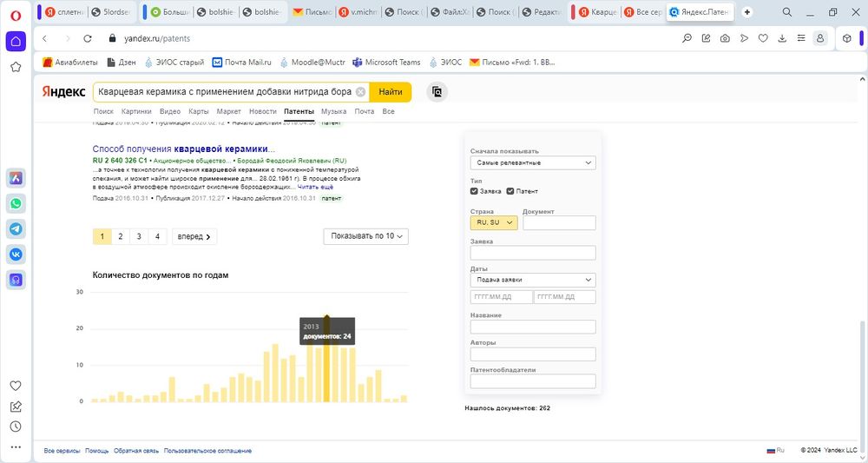Open the Почта Mail.ru bookmark
The width and height of the screenshot is (868, 463).
(242, 62)
